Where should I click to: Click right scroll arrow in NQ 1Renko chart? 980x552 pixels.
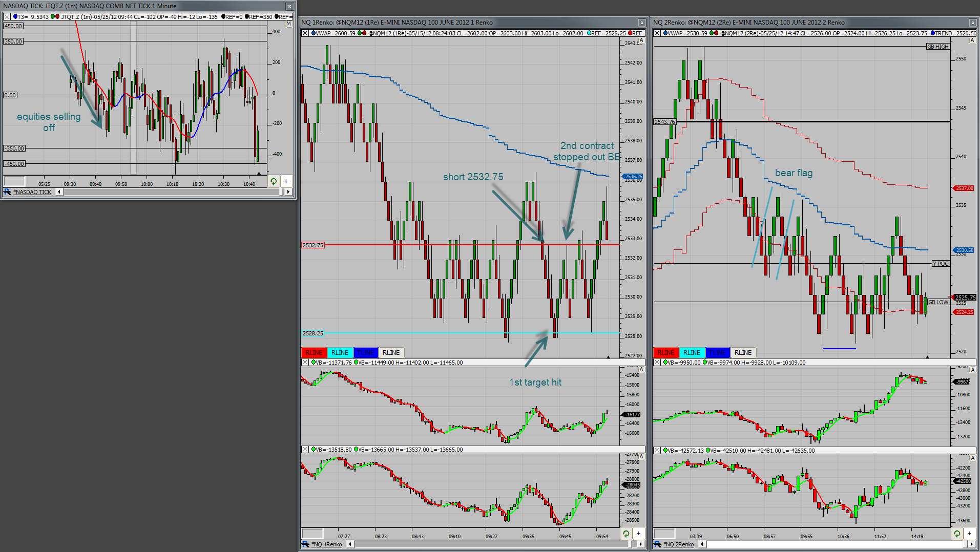(641, 544)
